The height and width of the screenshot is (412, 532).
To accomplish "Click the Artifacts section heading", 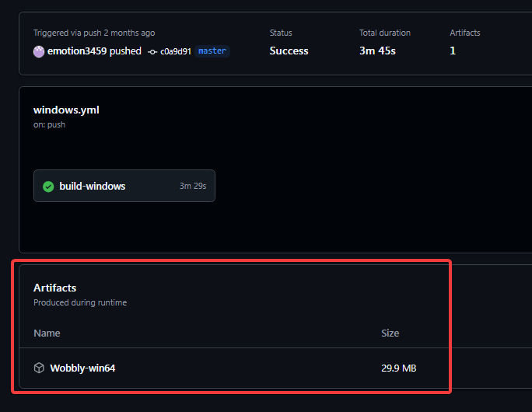I will pos(54,288).
